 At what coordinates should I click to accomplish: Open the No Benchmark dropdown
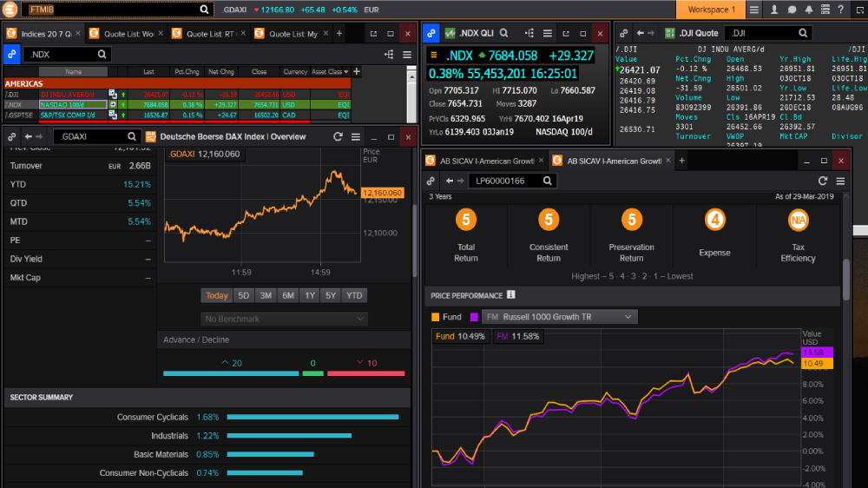(x=284, y=319)
